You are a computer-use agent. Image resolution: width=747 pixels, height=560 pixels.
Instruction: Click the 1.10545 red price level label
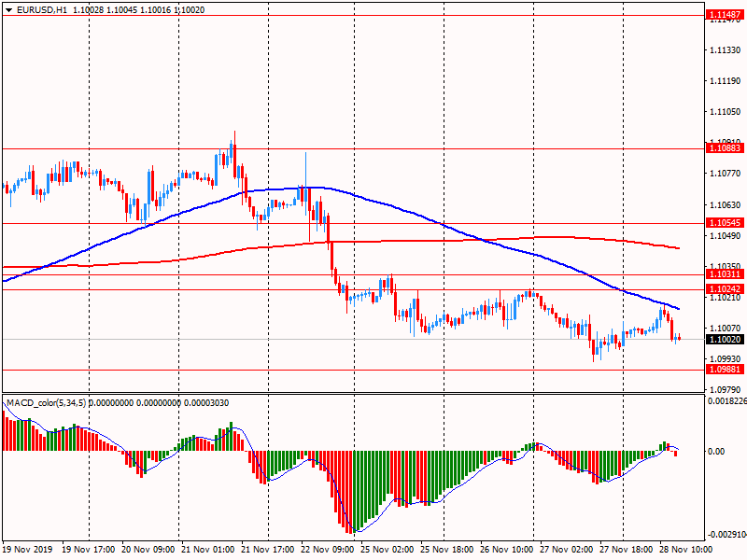point(725,223)
